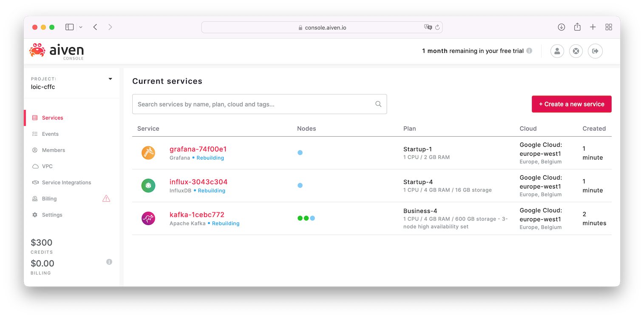Screen dimensions: 644x318
Task: Click the search services input field
Action: (259, 104)
